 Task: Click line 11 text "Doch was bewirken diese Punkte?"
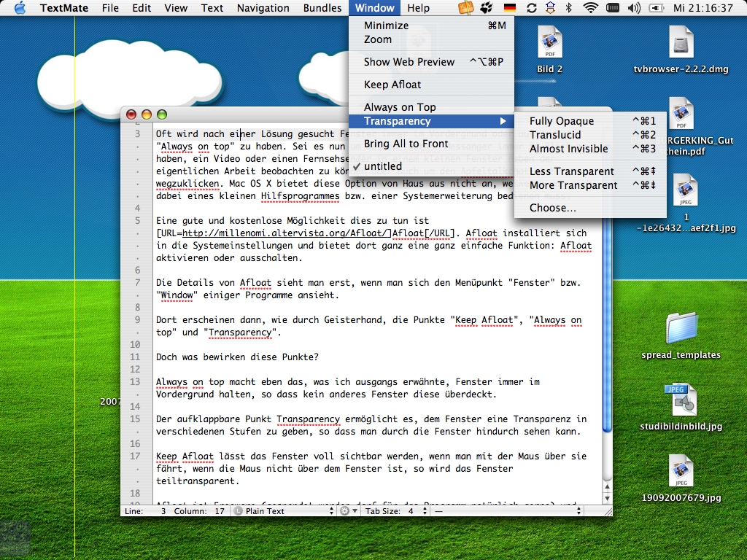[237, 357]
